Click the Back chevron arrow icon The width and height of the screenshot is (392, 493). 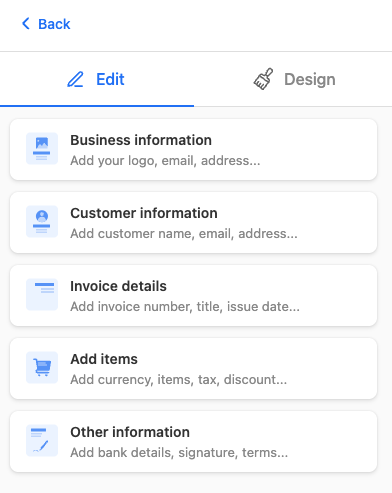[x=26, y=24]
